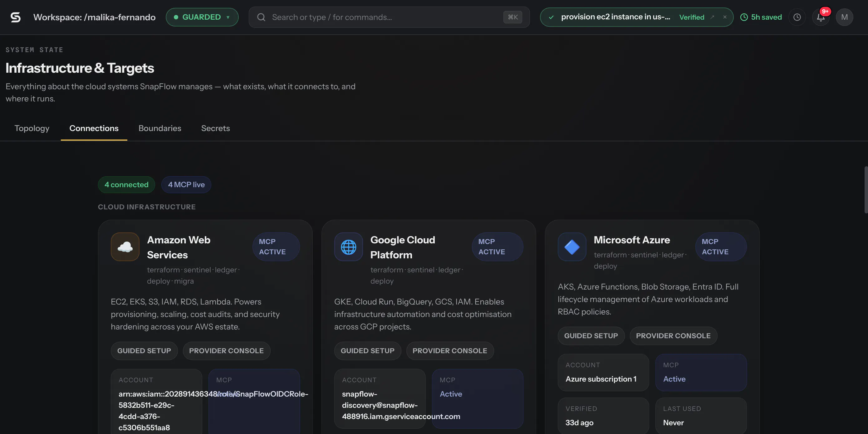Open notifications bell with 9+ badge
Image resolution: width=868 pixels, height=434 pixels.
(821, 17)
